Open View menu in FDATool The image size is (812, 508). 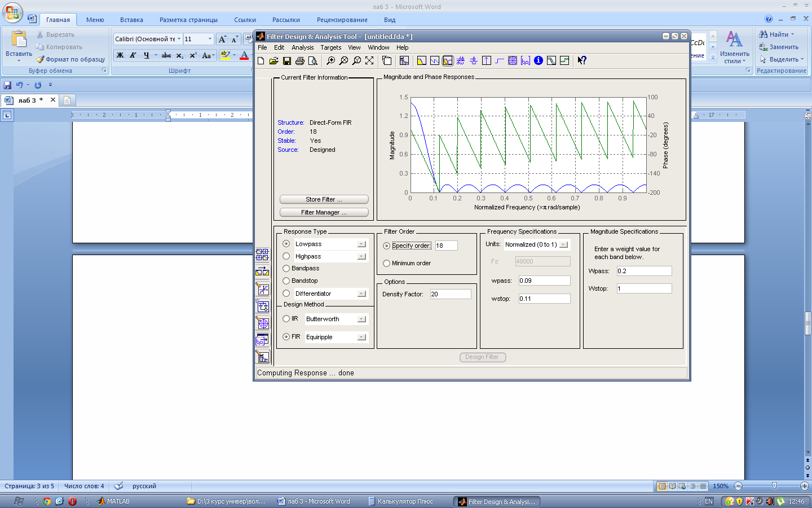pos(354,47)
